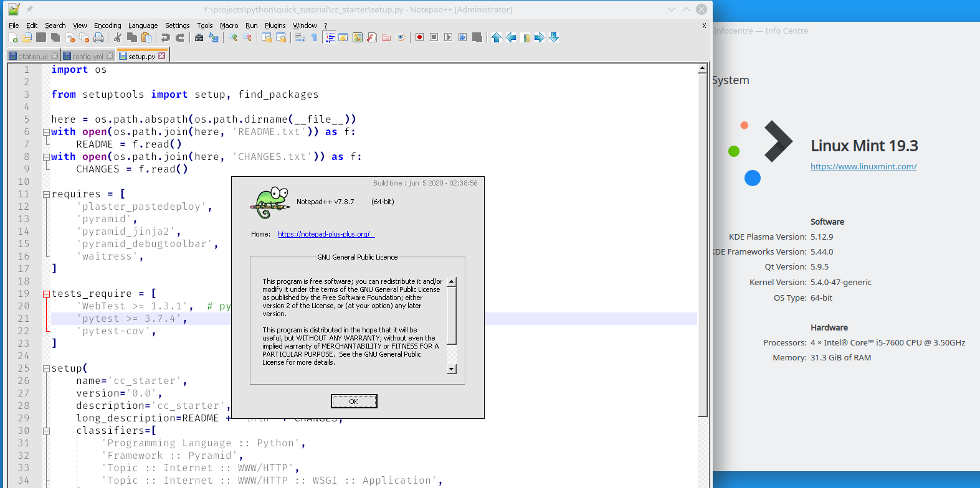Click the Paste clipboard icon
Viewport: 980px width, 488px height.
point(146,37)
